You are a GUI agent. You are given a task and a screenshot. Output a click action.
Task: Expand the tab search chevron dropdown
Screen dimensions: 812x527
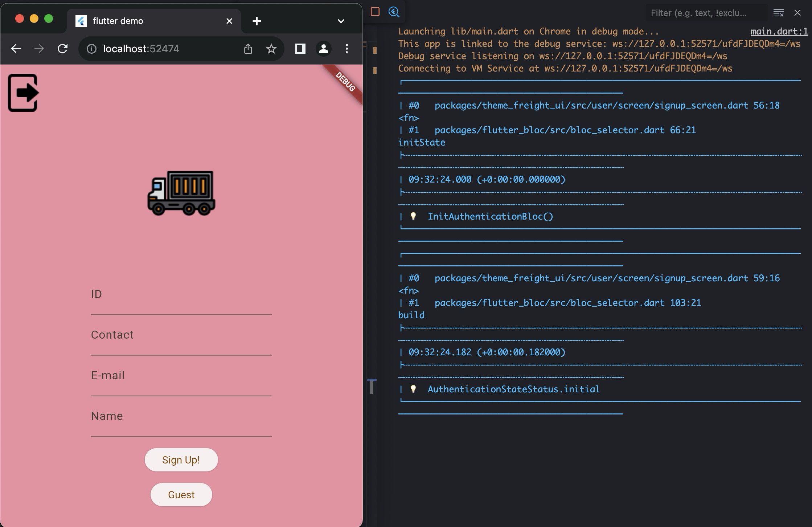[341, 21]
